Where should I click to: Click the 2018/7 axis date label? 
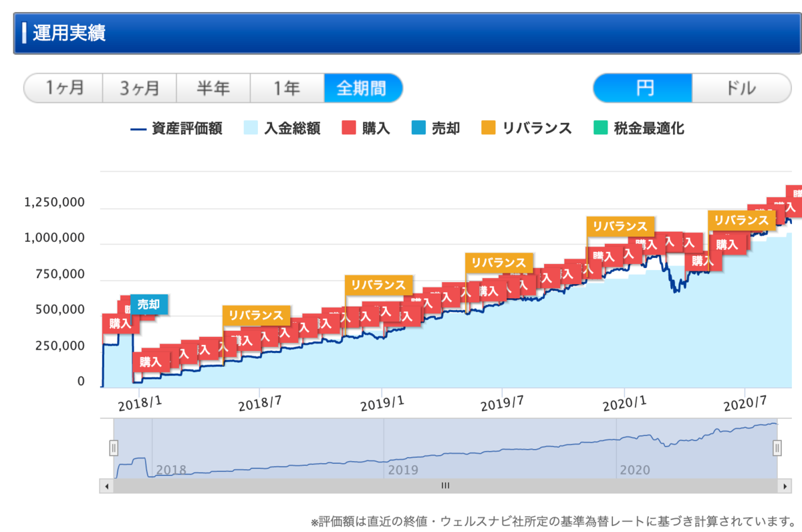click(x=262, y=404)
